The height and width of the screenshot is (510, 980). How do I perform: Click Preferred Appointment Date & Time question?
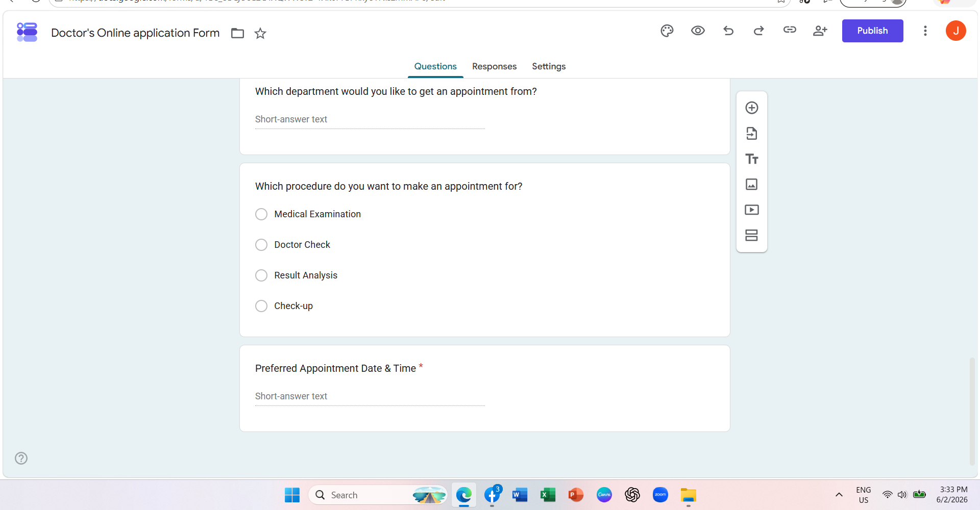tap(335, 368)
